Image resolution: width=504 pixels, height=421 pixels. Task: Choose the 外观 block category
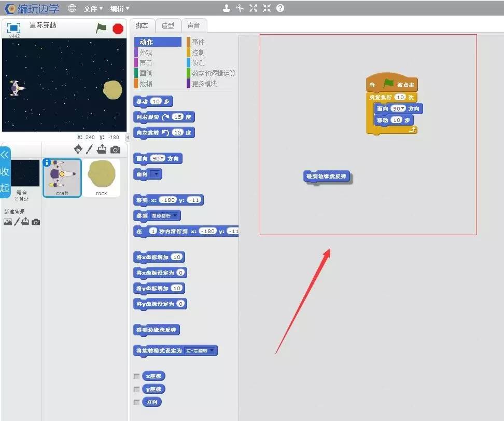pyautogui.click(x=146, y=52)
